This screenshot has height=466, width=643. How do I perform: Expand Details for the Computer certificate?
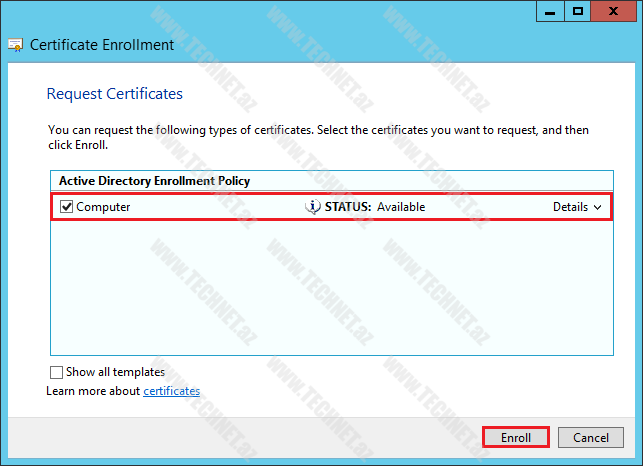(x=570, y=207)
